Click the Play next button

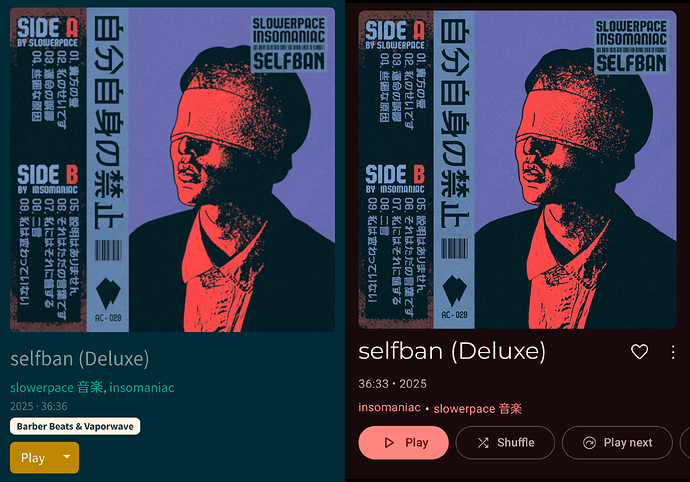[x=617, y=442]
